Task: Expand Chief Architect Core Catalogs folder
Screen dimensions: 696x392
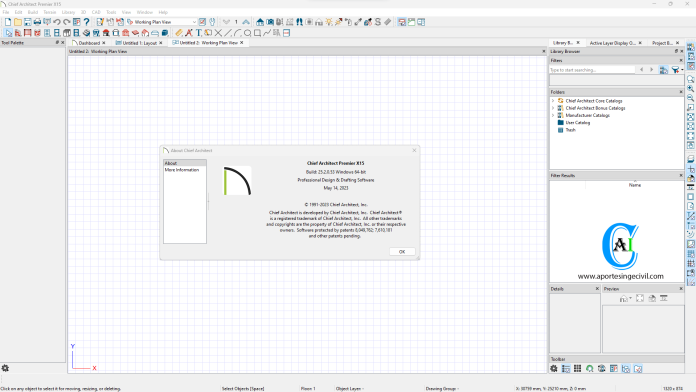Action: click(553, 101)
